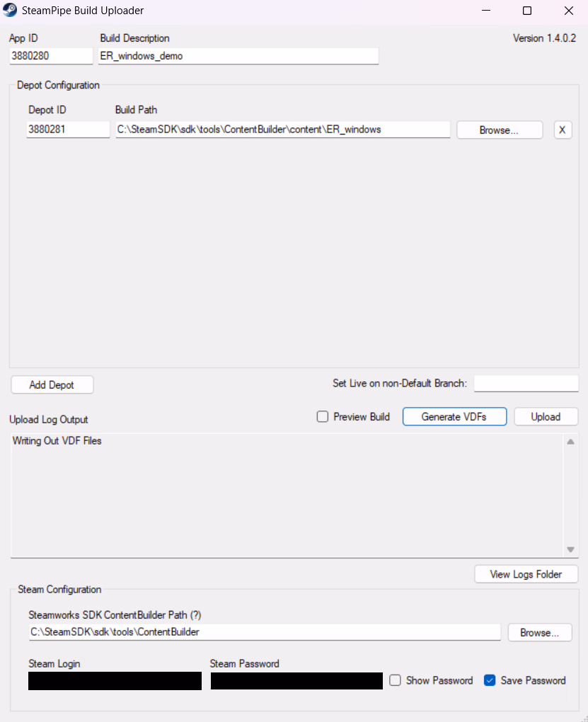
Task: Maximize the SteamPipe Build Uploader window
Action: (x=527, y=11)
